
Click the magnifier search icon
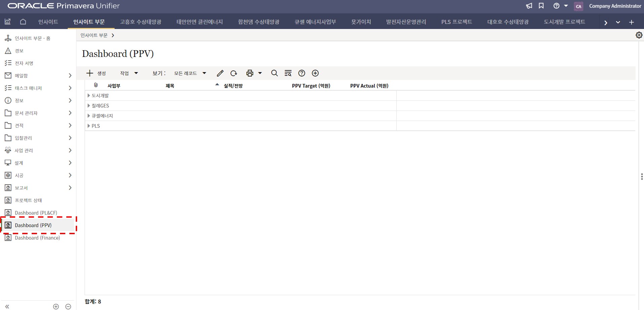[x=274, y=73]
